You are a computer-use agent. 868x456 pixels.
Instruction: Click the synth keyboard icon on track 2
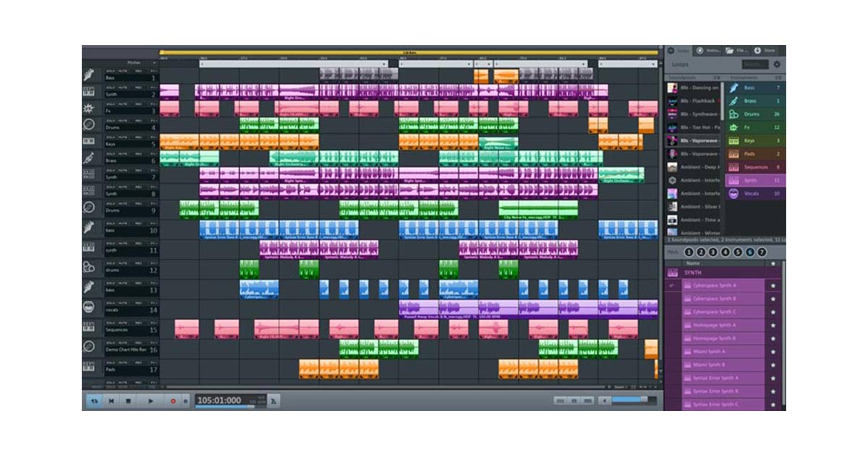[89, 92]
